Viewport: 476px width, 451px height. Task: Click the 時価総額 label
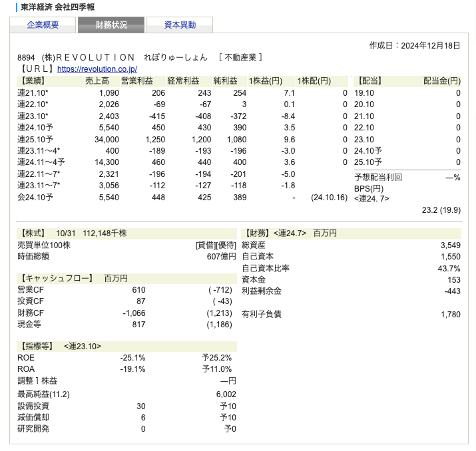click(33, 257)
